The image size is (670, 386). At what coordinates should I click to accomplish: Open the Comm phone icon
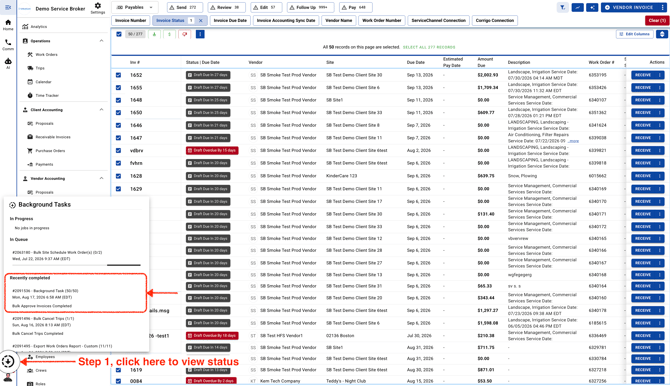click(8, 44)
